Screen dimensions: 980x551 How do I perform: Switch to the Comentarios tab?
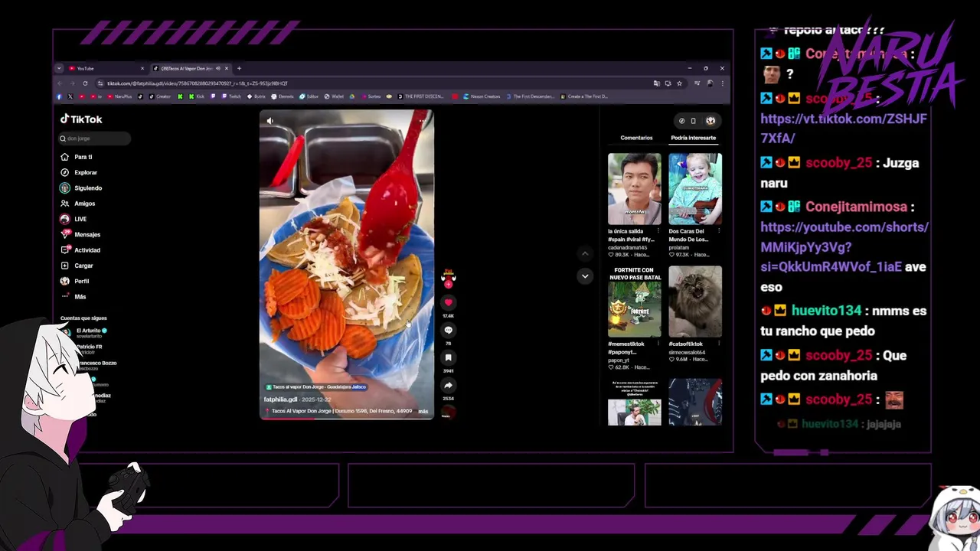636,138
